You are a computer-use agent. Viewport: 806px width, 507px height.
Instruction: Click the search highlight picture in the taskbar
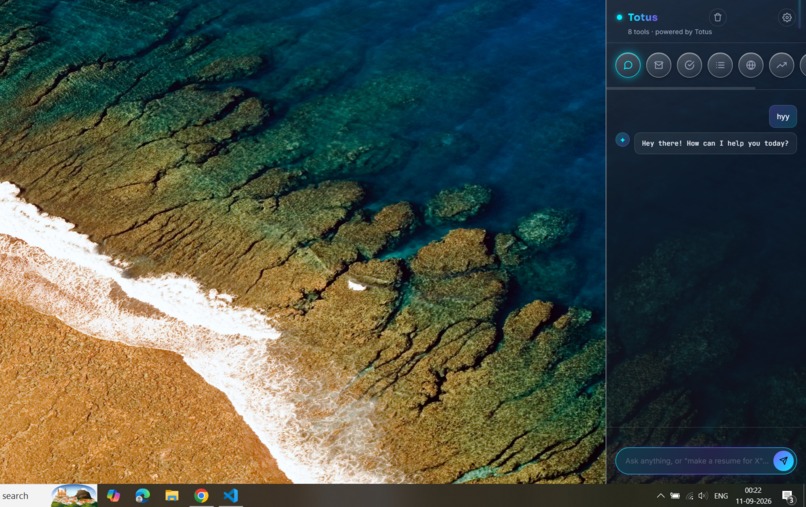[x=74, y=496]
